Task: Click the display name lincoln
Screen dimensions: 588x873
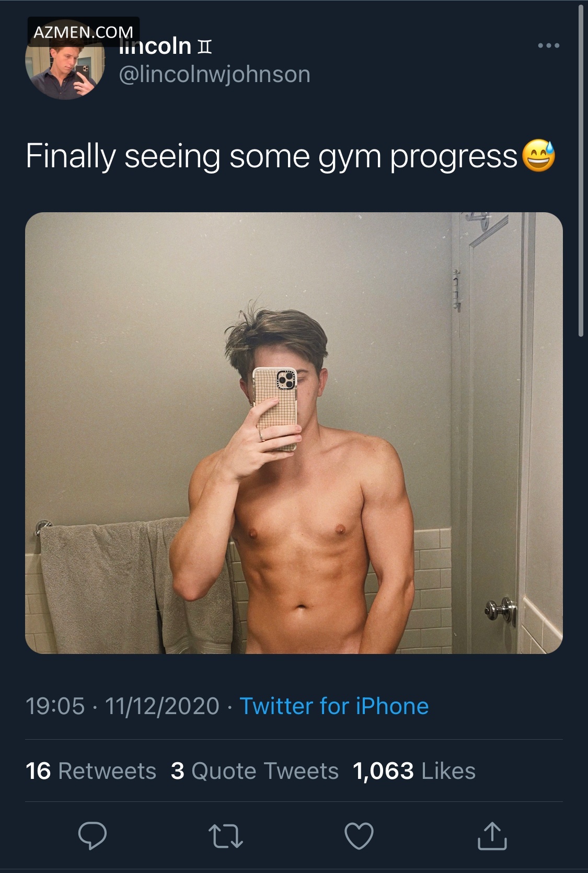Action: click(x=157, y=47)
